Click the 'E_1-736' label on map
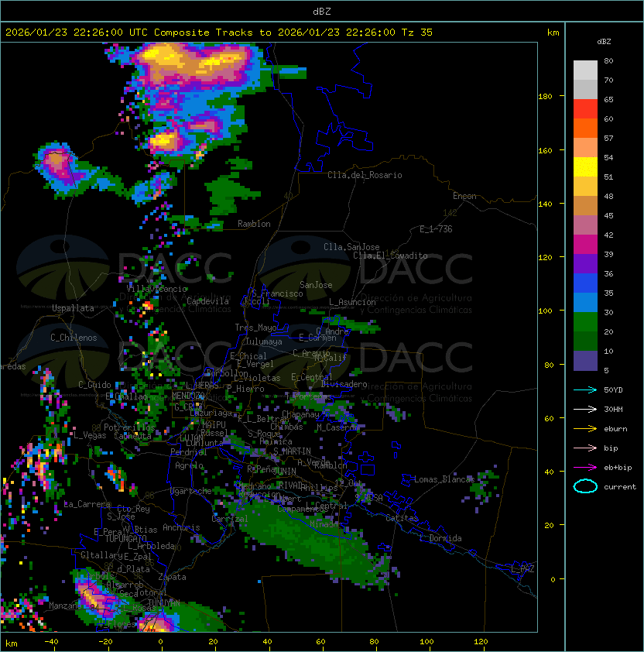This screenshot has height=652, width=644. click(x=436, y=229)
